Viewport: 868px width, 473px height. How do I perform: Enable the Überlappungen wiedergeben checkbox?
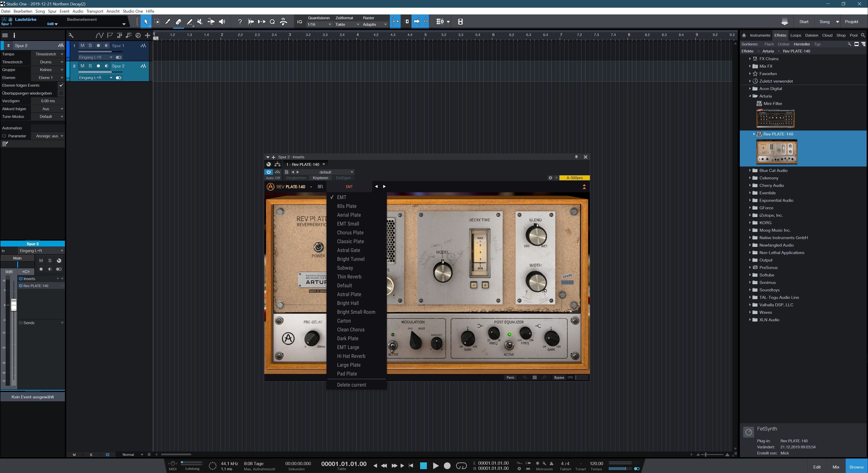point(61,93)
